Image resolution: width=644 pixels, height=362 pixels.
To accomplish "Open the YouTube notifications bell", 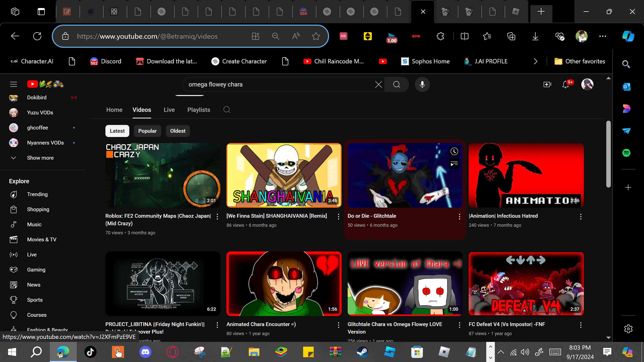I will (566, 84).
